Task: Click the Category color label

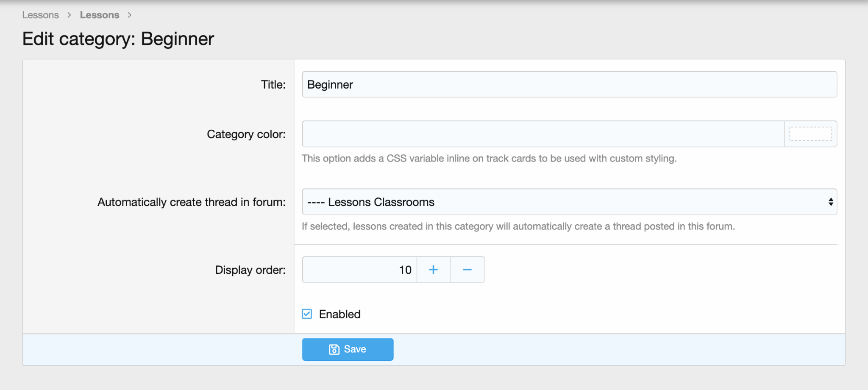Action: coord(246,134)
